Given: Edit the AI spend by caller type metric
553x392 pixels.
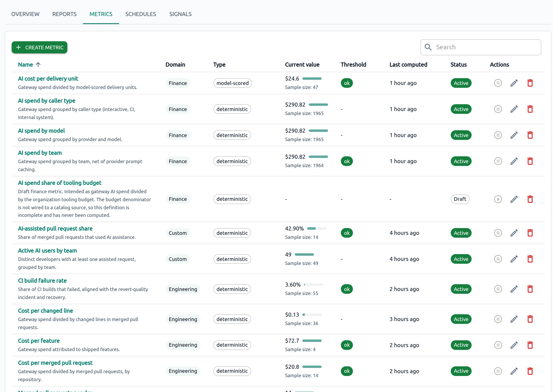Looking at the screenshot, I should point(514,109).
